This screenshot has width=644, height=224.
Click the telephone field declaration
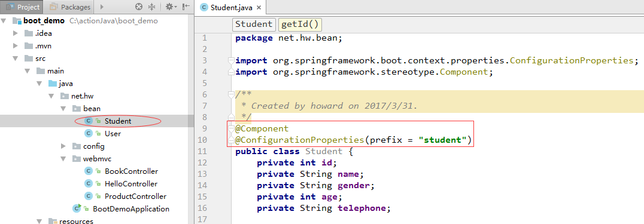[324, 208]
